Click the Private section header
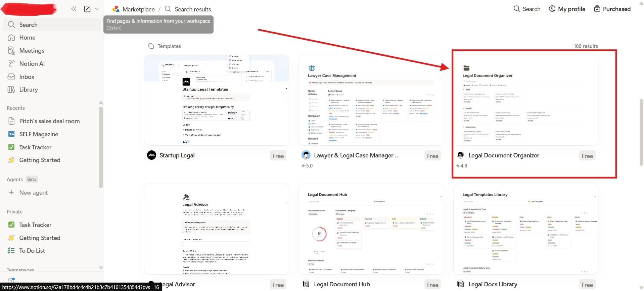644x291 pixels. pyautogui.click(x=15, y=212)
